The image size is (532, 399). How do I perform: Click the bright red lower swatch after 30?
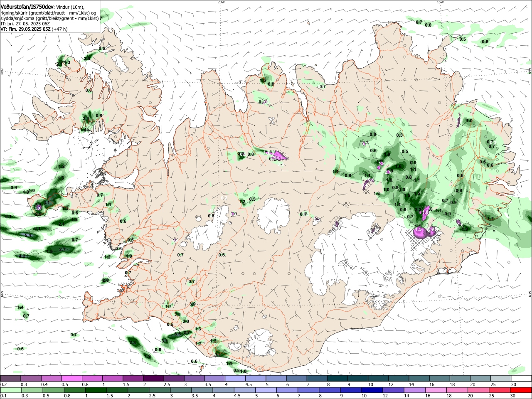(522, 390)
